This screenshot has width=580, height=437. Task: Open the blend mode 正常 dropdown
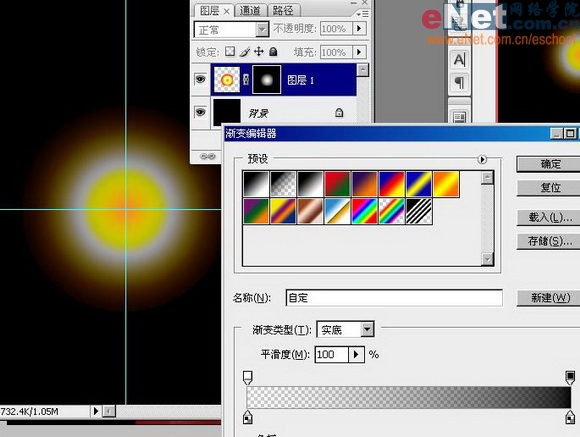(x=262, y=30)
